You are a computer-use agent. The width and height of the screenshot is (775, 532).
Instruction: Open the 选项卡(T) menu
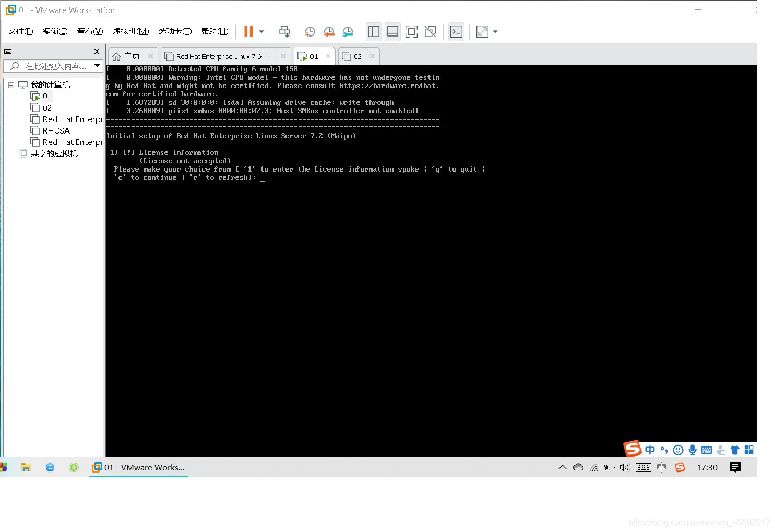(175, 31)
